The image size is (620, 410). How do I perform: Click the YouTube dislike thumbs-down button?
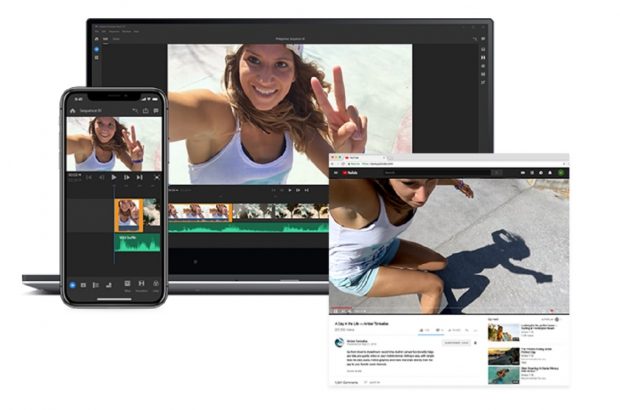pos(440,330)
